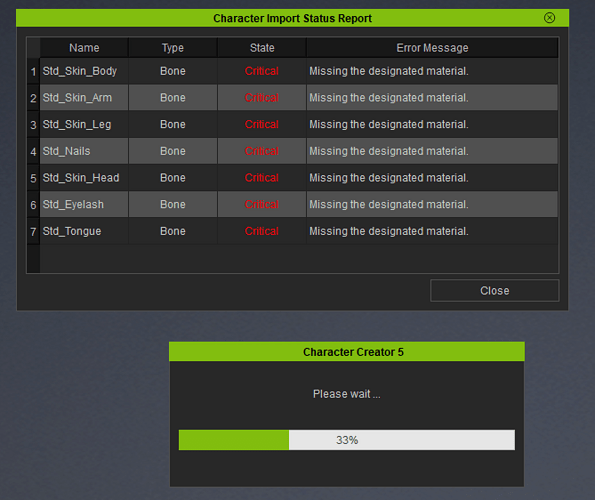
Task: Select the Std_Skin_Head name cell
Action: click(x=84, y=178)
